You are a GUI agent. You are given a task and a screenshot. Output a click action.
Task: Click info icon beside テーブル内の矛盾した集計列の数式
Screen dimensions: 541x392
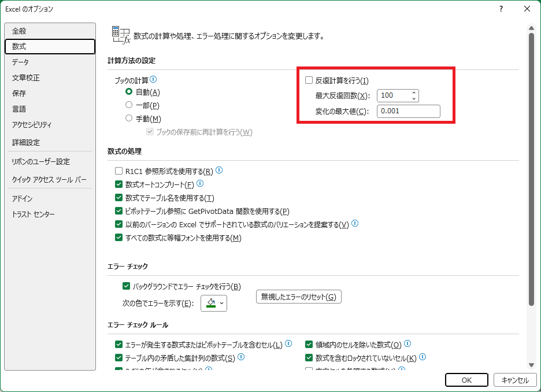241,357
